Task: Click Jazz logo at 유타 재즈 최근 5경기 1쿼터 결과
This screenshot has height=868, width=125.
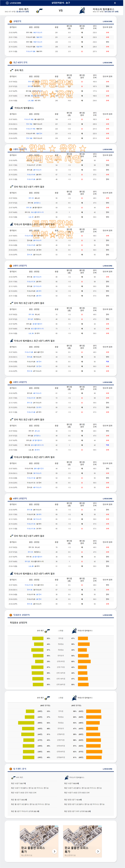Action: [12, 187]
